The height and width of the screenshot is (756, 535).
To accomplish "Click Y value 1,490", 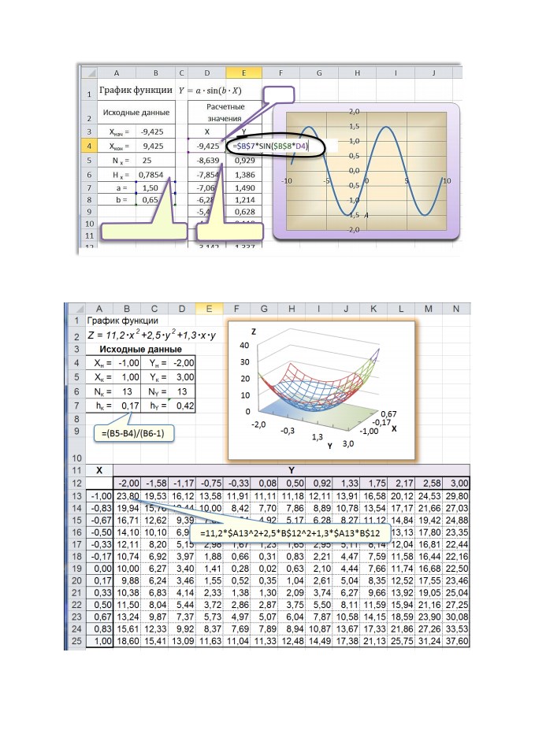I will (245, 188).
